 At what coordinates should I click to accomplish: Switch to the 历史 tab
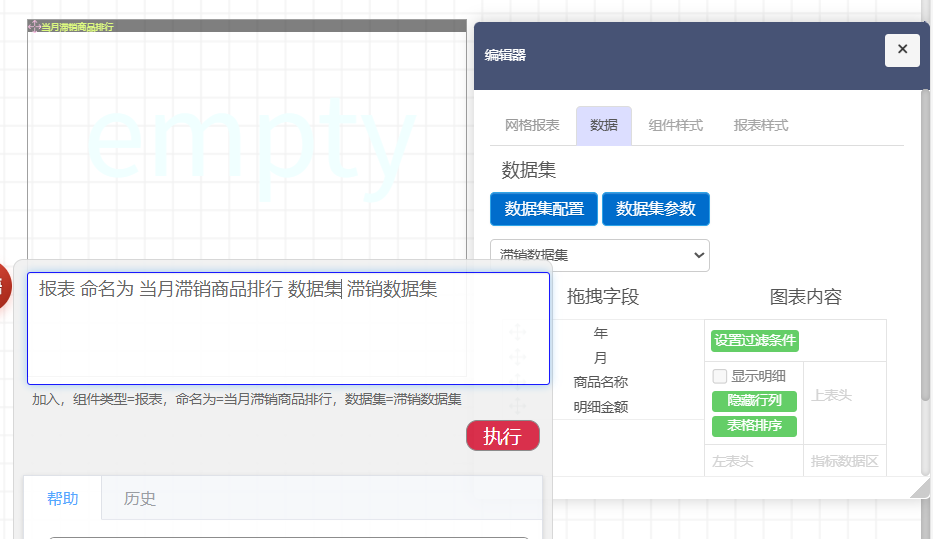(x=140, y=499)
